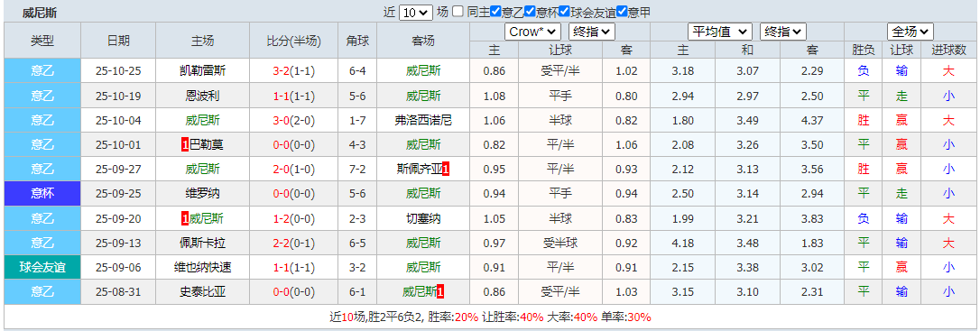Select the 球会友谊 type cell for 25-09-06
Image resolution: width=980 pixels, height=331 pixels.
[x=42, y=267]
